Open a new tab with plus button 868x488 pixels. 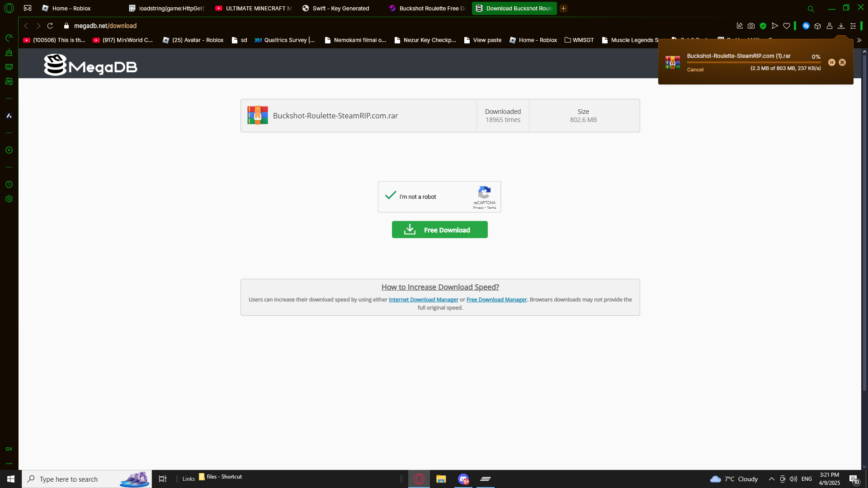[564, 8]
